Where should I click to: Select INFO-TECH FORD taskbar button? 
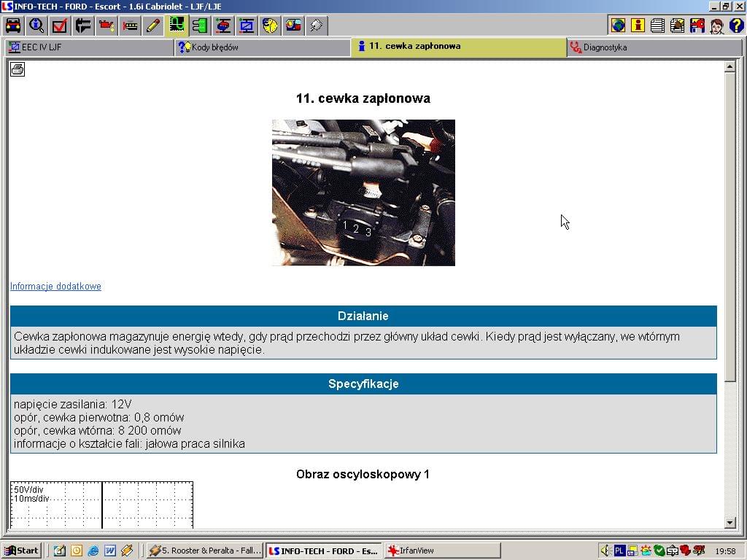click(324, 551)
